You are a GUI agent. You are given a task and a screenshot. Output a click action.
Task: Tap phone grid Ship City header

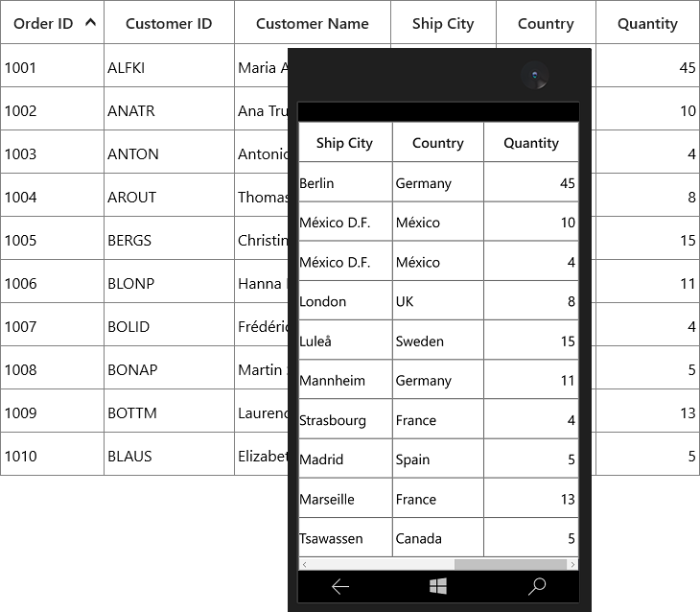click(x=345, y=143)
